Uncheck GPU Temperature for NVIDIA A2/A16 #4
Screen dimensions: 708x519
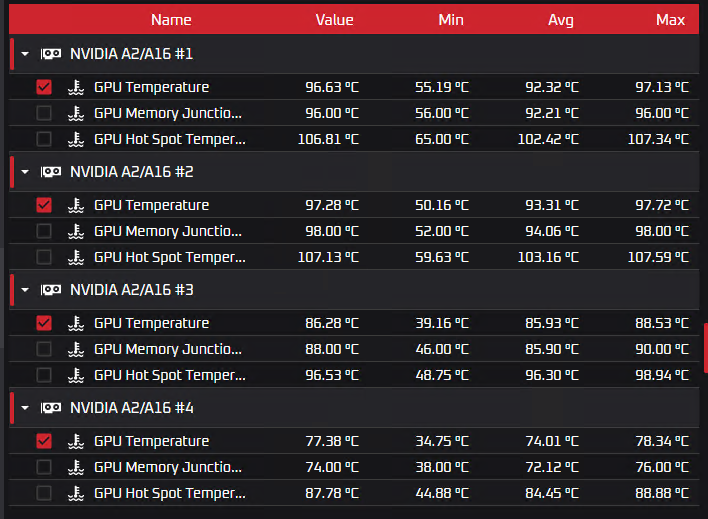pos(44,441)
